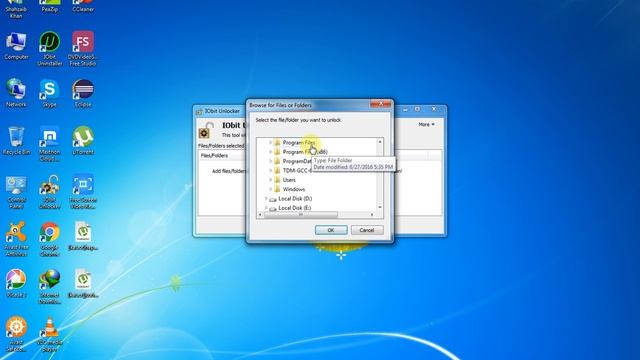The image size is (640, 360).
Task: Select the Control Panel desktop icon
Action: (x=16, y=192)
